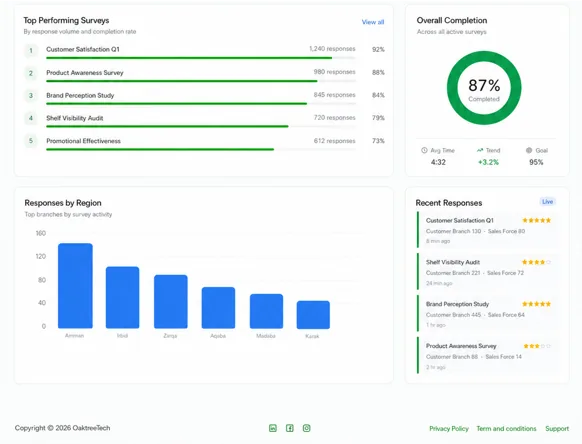Click the +3.2% trend value
582x444 pixels.
488,162
